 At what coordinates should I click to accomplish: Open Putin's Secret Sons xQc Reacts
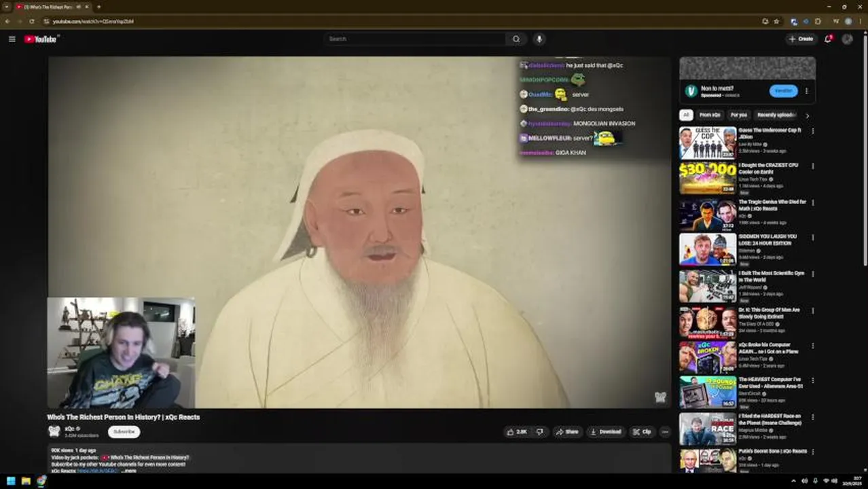[x=773, y=451]
